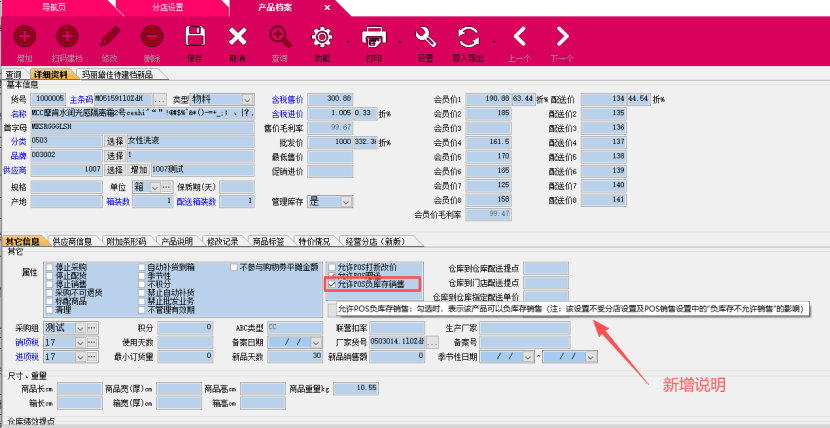Click the ellipsis button beside 进项税 dropdown
Image resolution: width=830 pixels, height=428 pixels.
tap(92, 357)
